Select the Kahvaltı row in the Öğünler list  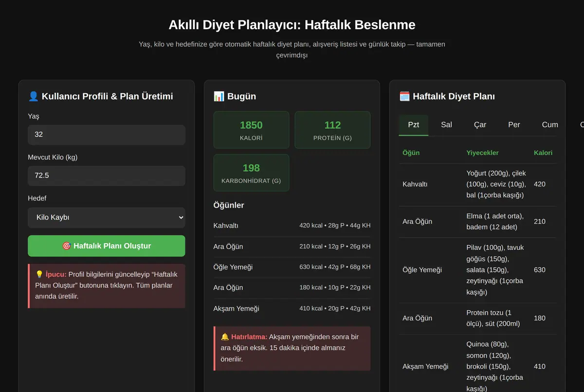[292, 226]
